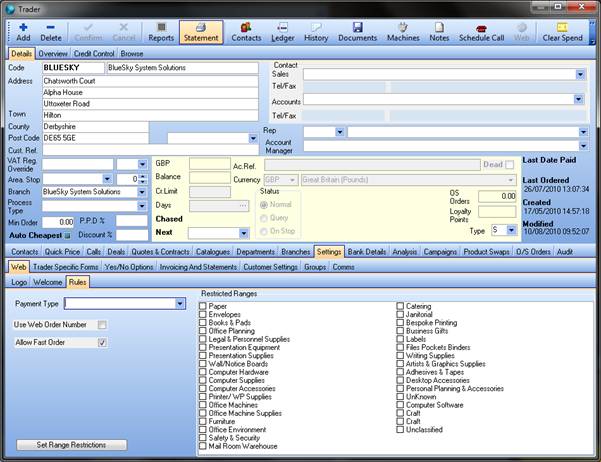Check the Envelopes restricted range
This screenshot has width=601, height=462.
coord(203,314)
